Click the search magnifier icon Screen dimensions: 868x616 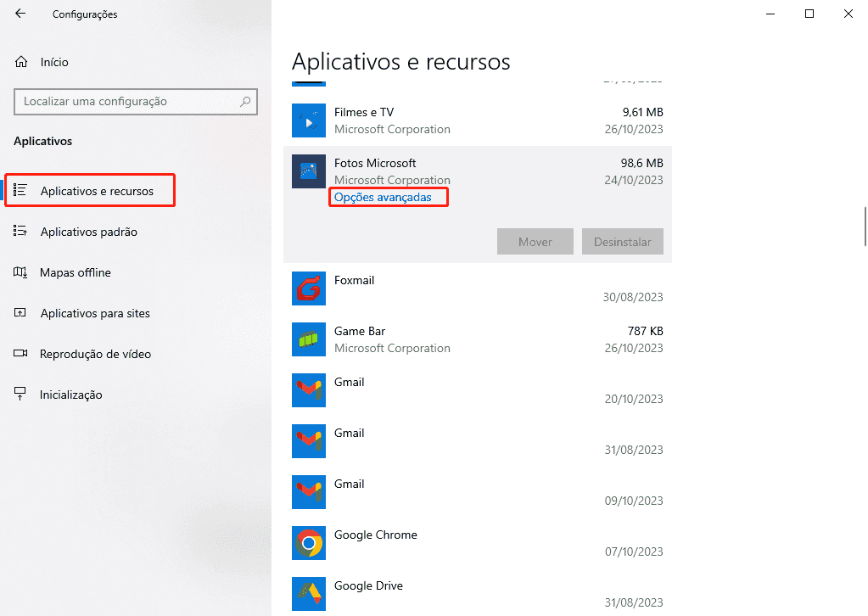pos(246,102)
